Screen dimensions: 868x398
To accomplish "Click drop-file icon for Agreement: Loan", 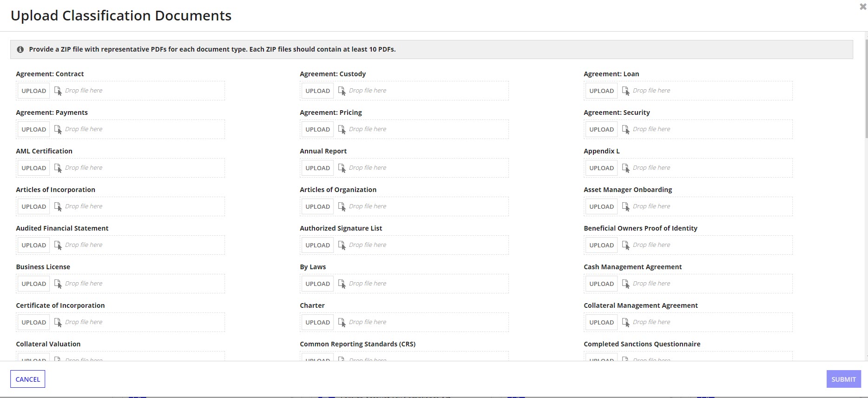I will pos(626,91).
